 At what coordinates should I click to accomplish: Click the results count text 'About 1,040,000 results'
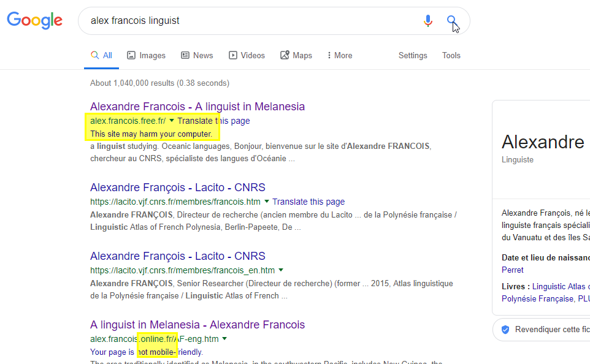click(159, 83)
